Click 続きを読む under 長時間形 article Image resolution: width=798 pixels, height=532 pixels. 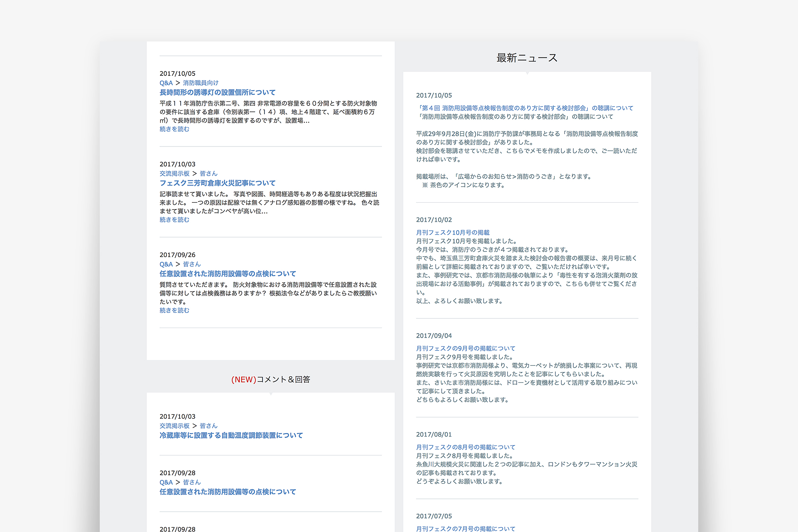(174, 129)
